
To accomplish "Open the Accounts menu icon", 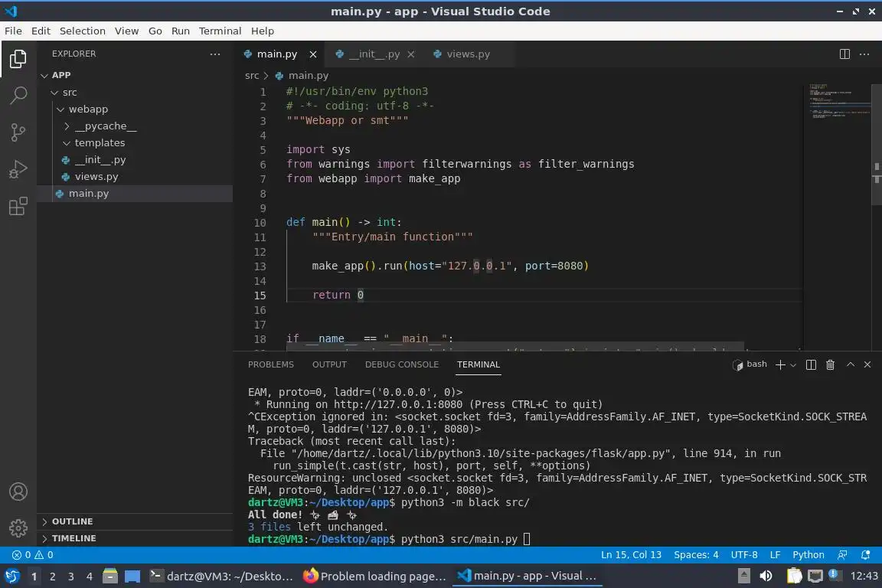I will click(x=18, y=492).
